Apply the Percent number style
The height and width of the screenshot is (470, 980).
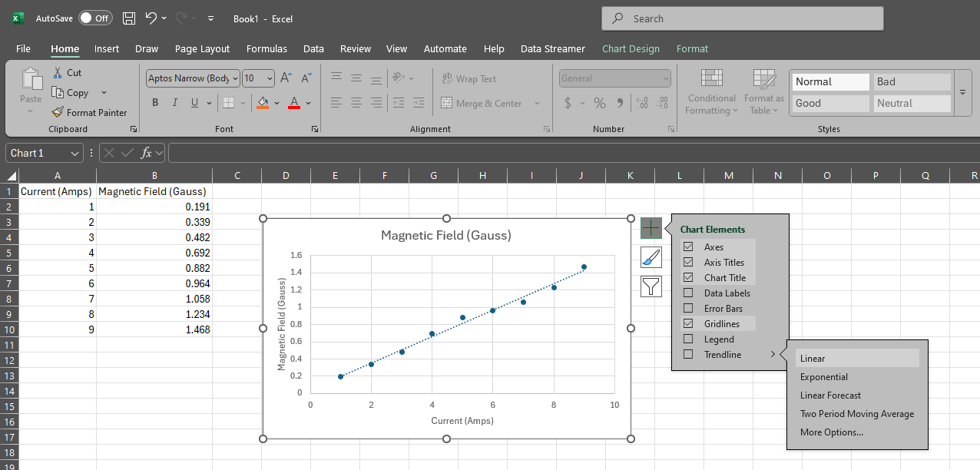(x=600, y=102)
